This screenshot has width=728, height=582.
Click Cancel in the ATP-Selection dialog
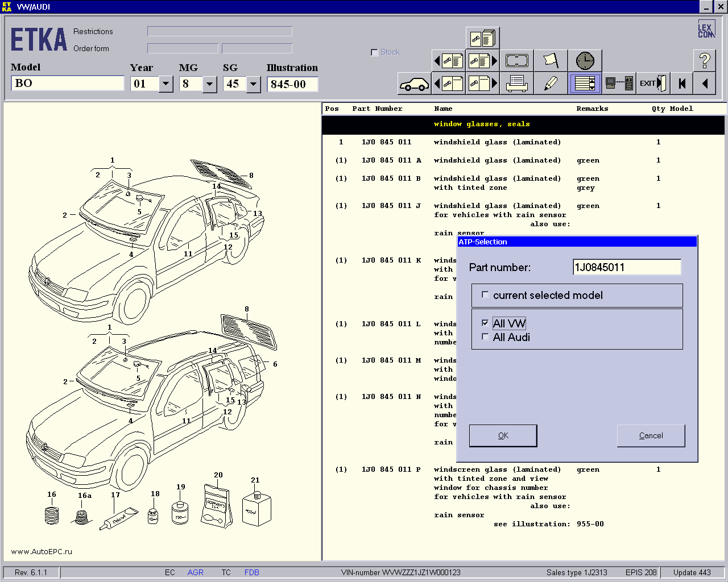[651, 435]
